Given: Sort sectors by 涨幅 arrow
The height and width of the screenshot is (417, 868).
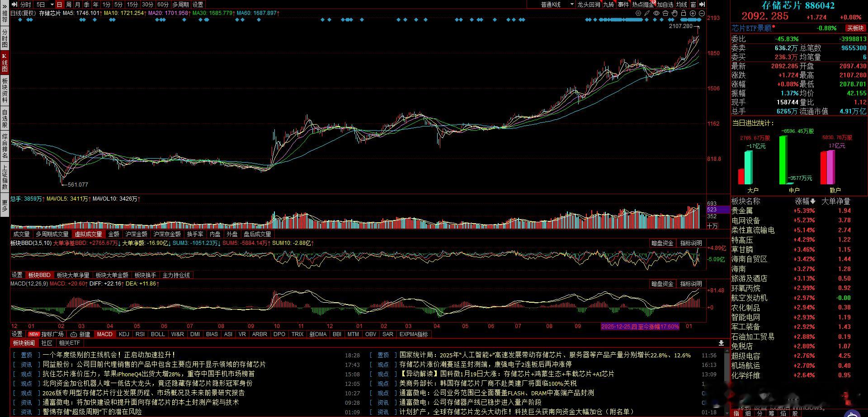Looking at the screenshot, I should tap(813, 201).
